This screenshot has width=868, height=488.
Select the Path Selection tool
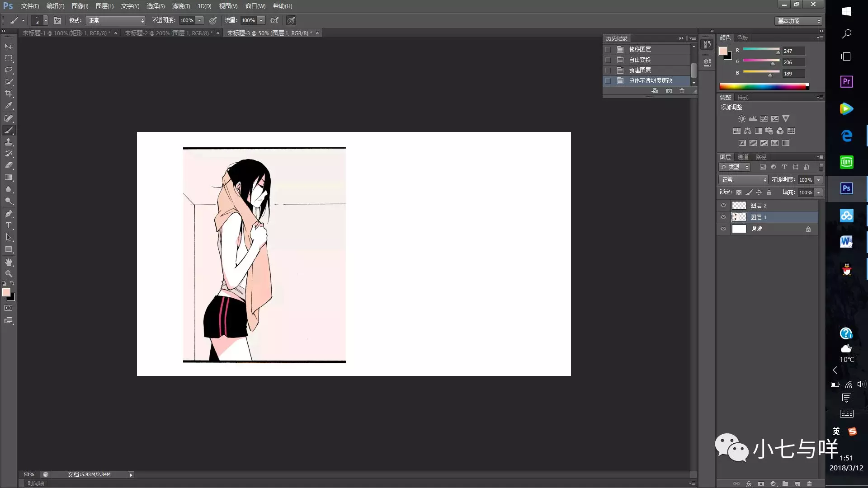(x=9, y=237)
